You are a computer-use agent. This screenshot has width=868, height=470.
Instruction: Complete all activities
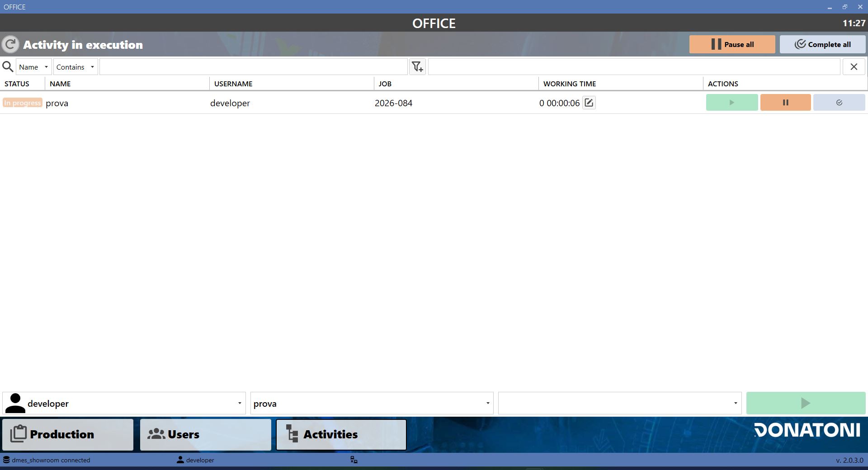coord(822,44)
